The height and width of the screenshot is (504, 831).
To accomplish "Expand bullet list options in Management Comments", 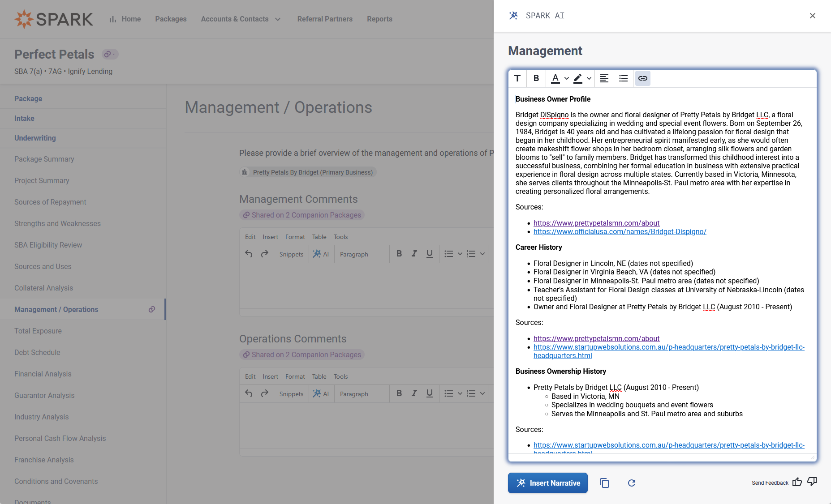I will [x=460, y=254].
